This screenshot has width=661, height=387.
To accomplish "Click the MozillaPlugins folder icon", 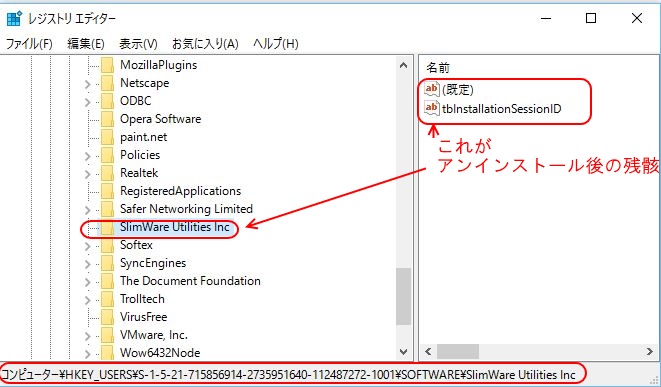I will pos(107,65).
